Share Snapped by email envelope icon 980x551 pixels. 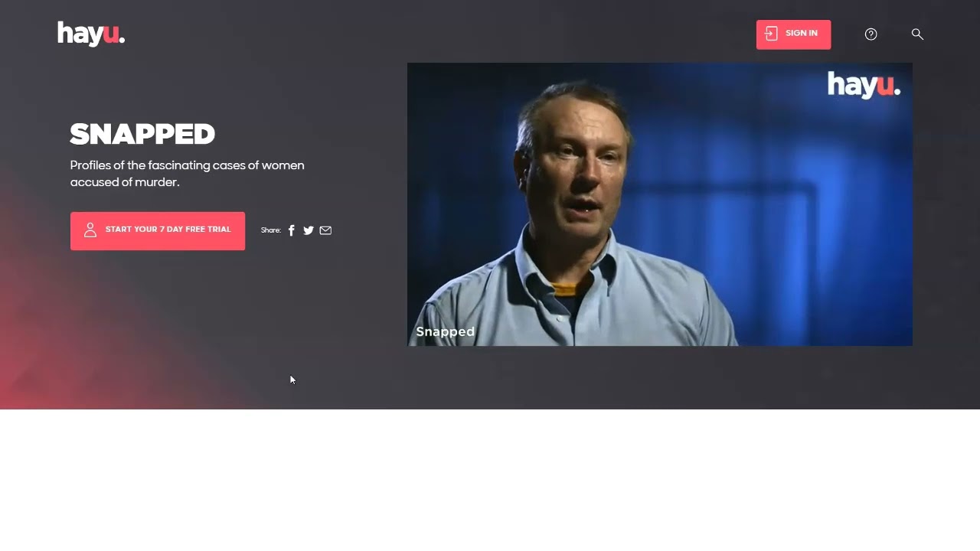tap(325, 230)
